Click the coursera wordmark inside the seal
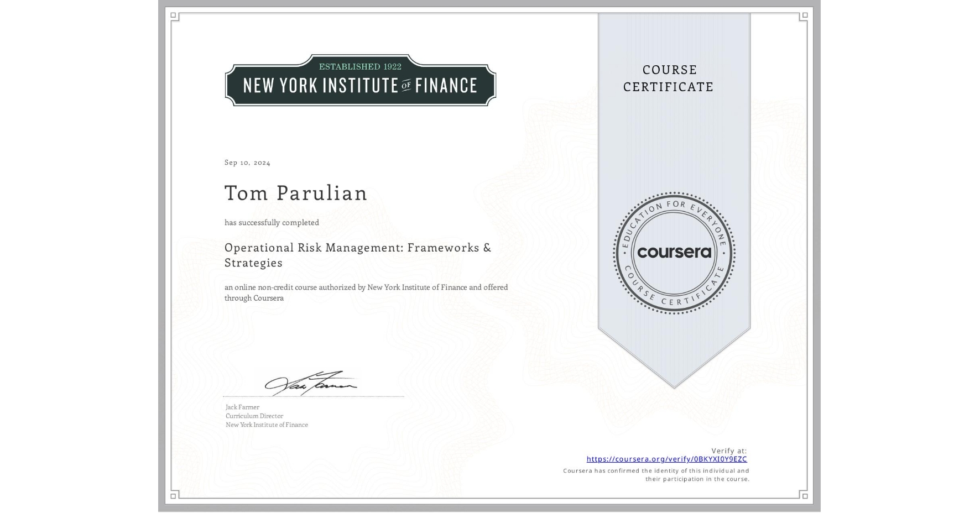 674,253
